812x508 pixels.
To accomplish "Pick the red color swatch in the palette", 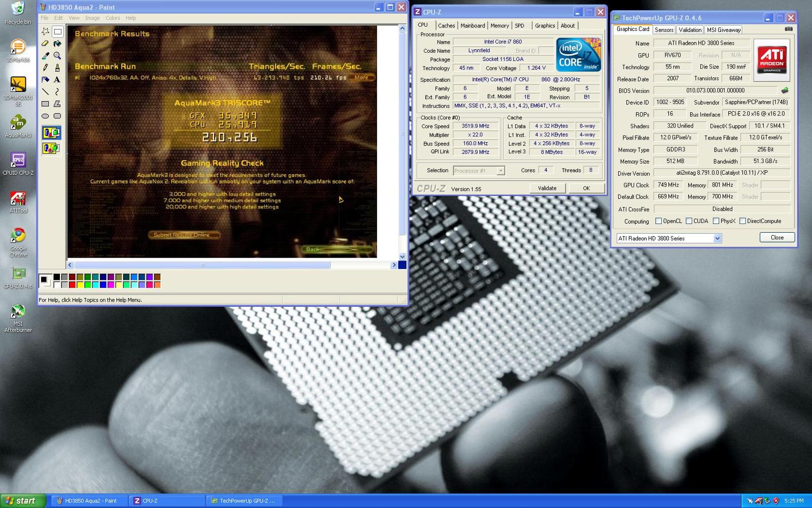I will (72, 284).
